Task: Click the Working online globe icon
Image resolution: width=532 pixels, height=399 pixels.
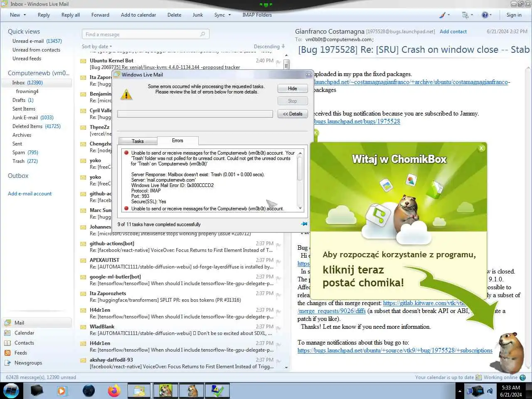Action: click(x=523, y=377)
